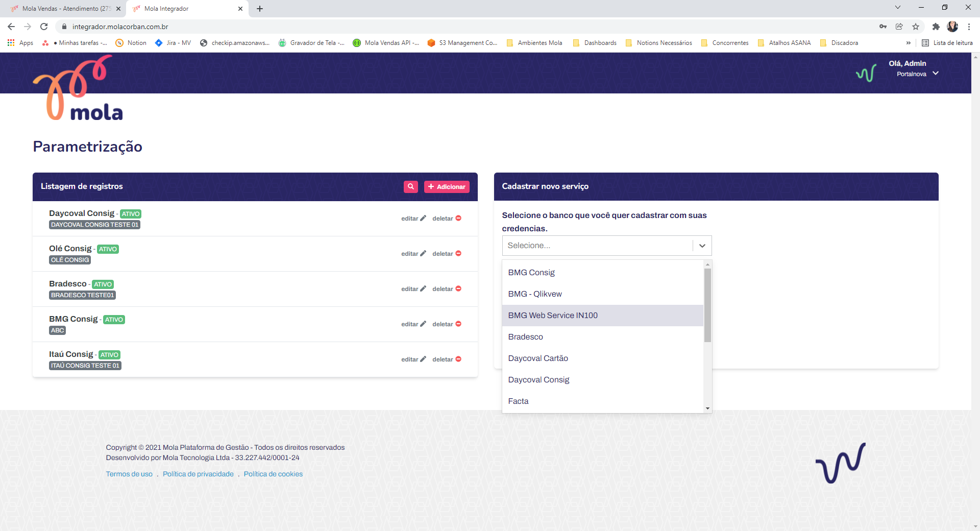
Task: Open S3 Management Console bookmark
Action: pos(462,43)
